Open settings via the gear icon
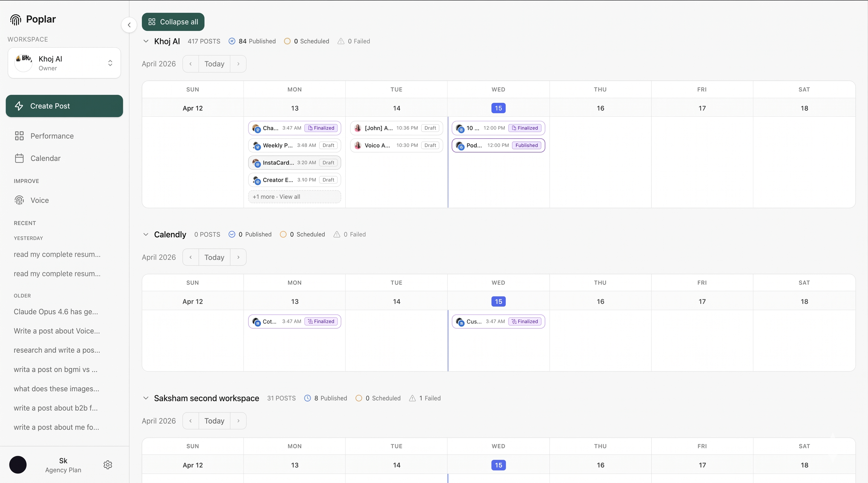 pyautogui.click(x=108, y=465)
